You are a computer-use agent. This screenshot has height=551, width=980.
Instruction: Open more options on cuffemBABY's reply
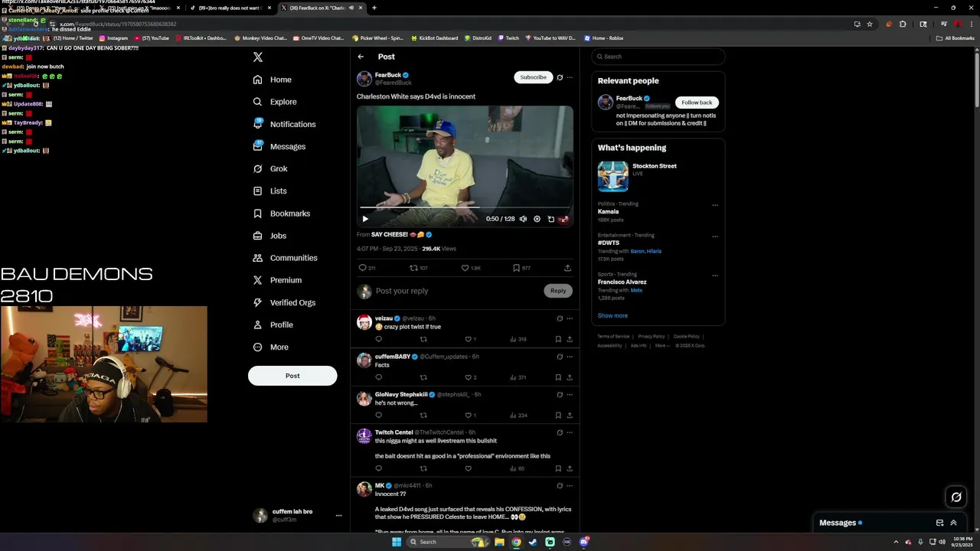tap(570, 357)
